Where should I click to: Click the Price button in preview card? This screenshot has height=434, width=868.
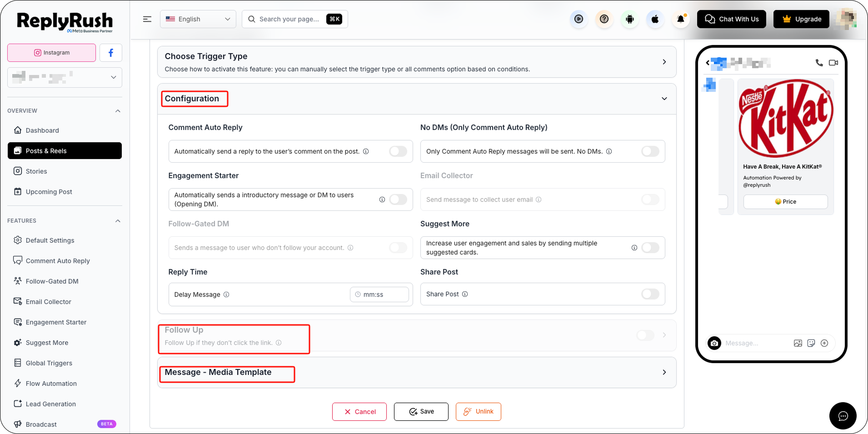point(785,202)
